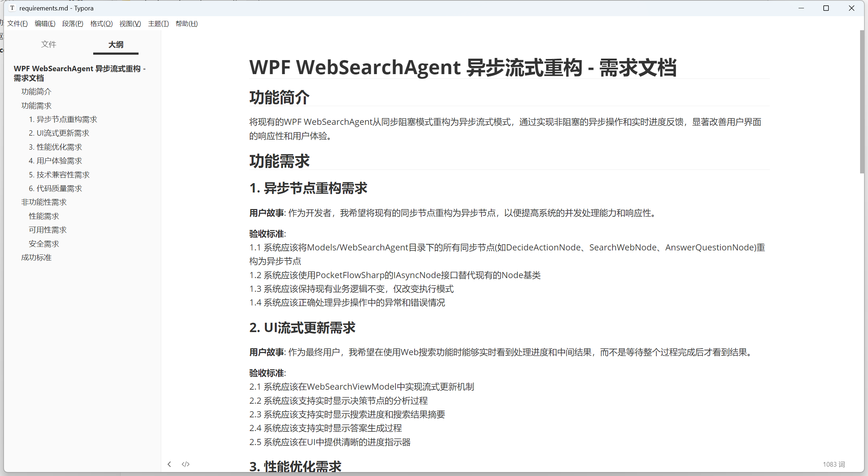This screenshot has height=476, width=868.
Task: Open the 编辑(E) menu
Action: [45, 24]
